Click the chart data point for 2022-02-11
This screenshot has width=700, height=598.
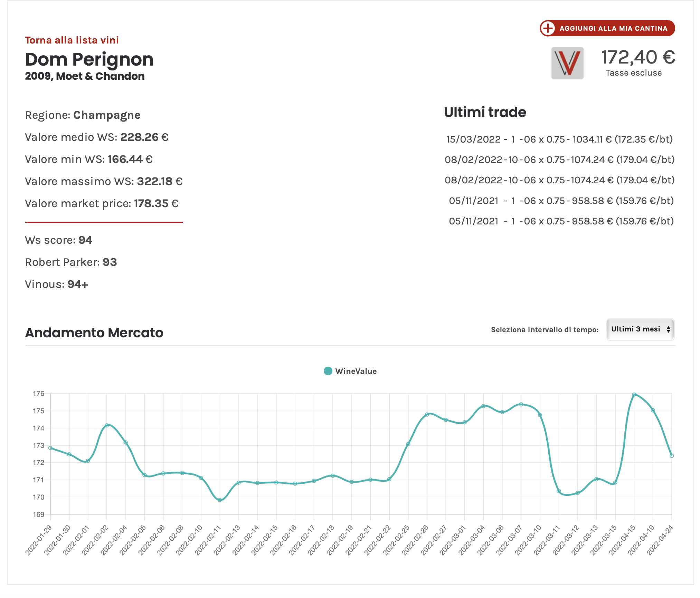pyautogui.click(x=220, y=500)
